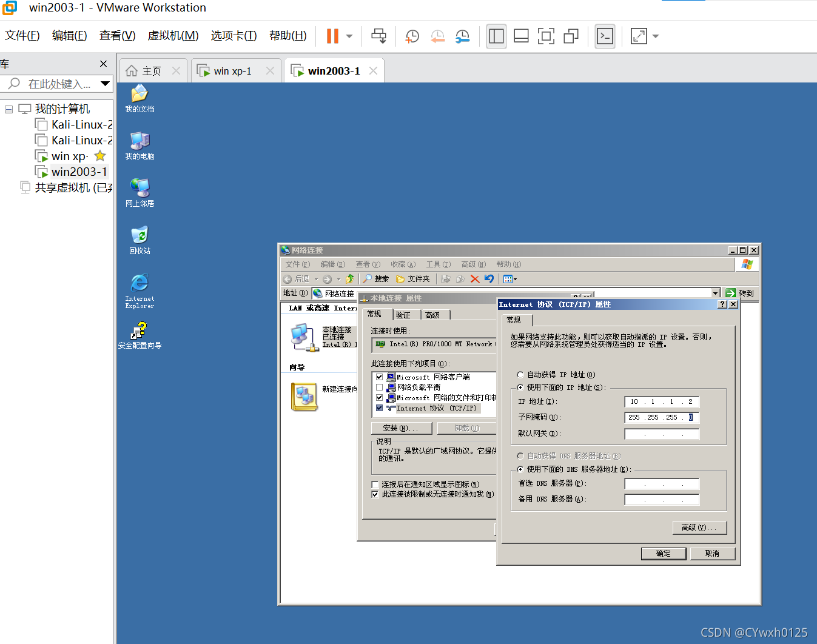Take a VM snapshot
The width and height of the screenshot is (817, 644).
(412, 36)
